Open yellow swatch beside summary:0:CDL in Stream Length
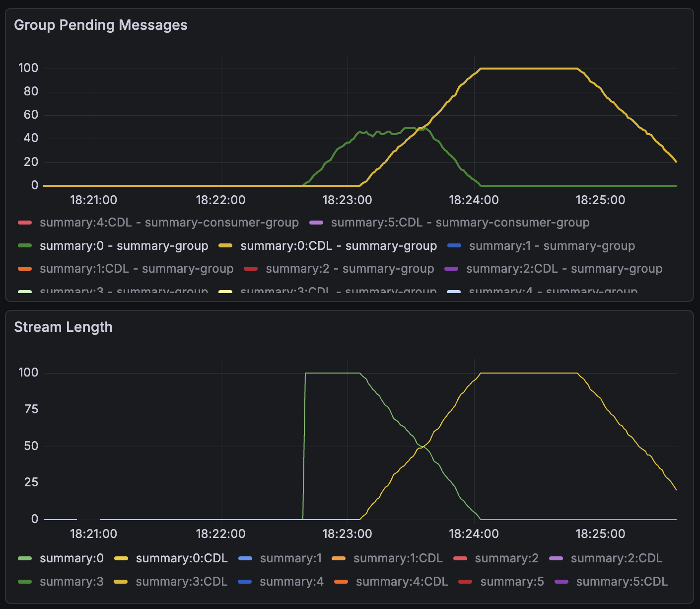 (x=121, y=558)
